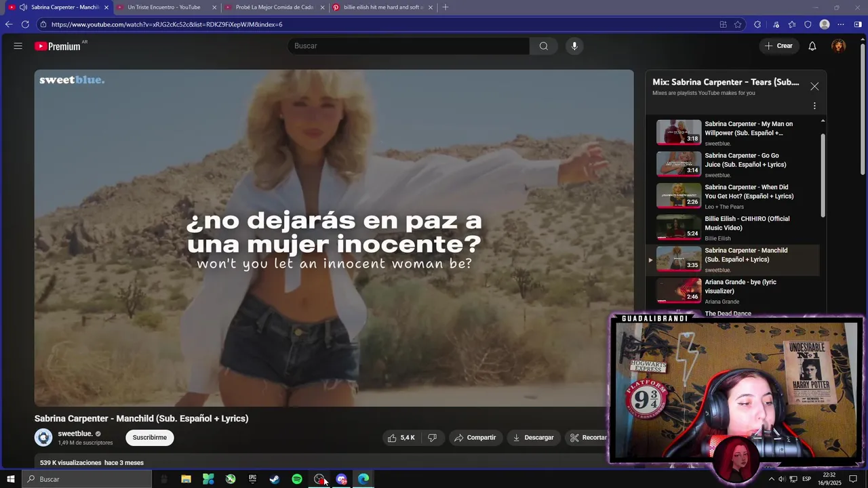The width and height of the screenshot is (868, 488).
Task: Play Billie Eilish CHIHIRO from the mix
Action: coord(736,228)
